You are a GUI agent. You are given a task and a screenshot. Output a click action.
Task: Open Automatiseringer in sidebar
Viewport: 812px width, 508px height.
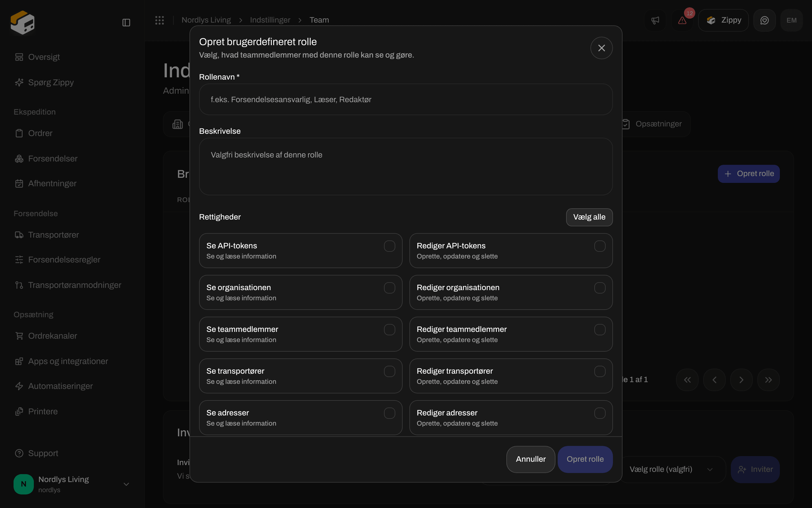click(x=54, y=386)
